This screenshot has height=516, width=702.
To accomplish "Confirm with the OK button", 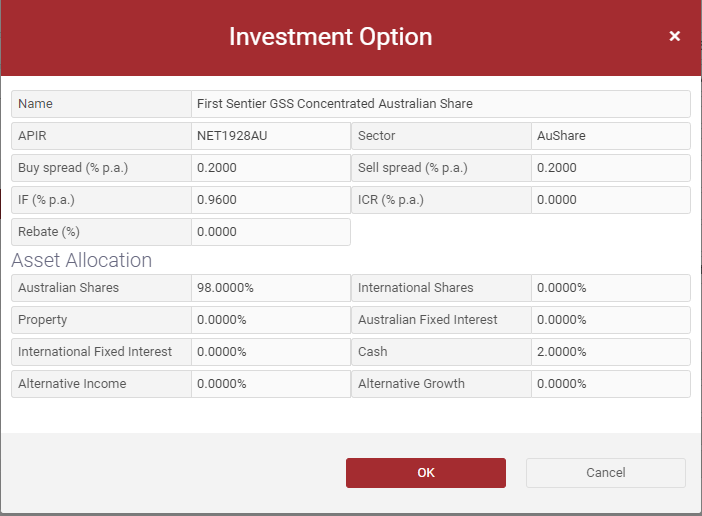I will 426,473.
